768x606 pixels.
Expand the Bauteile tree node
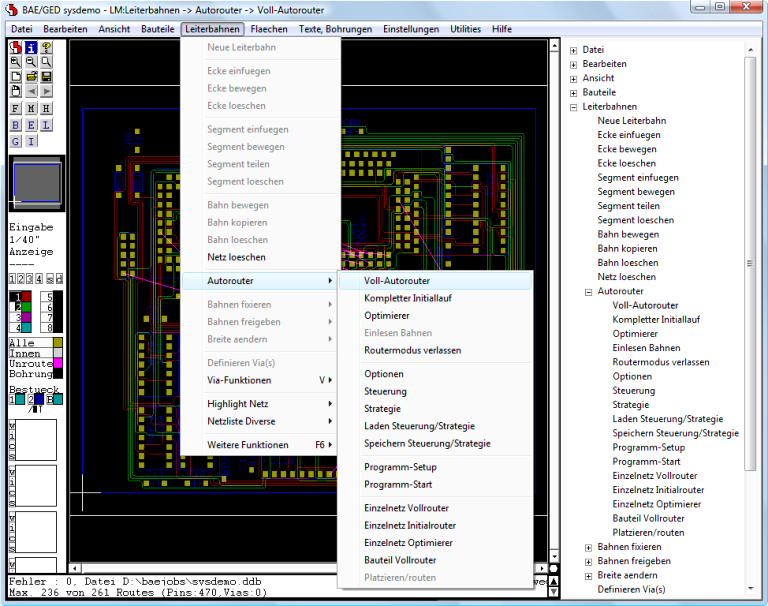573,92
